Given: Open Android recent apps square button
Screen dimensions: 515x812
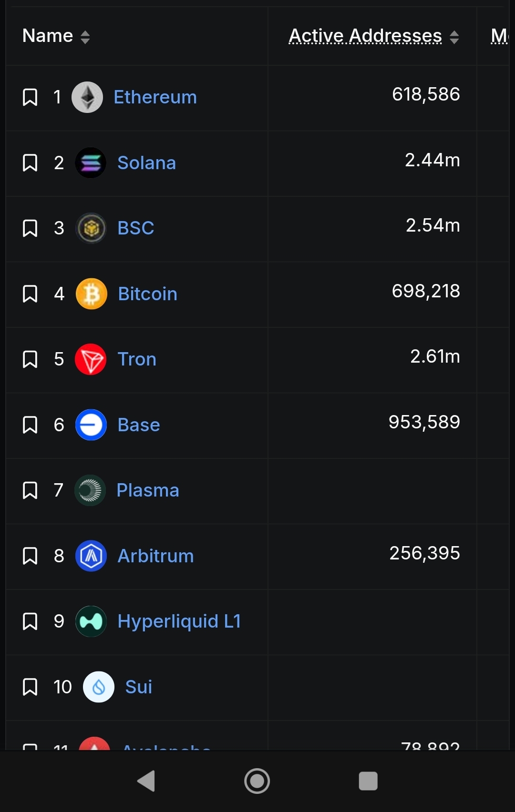Looking at the screenshot, I should (368, 781).
